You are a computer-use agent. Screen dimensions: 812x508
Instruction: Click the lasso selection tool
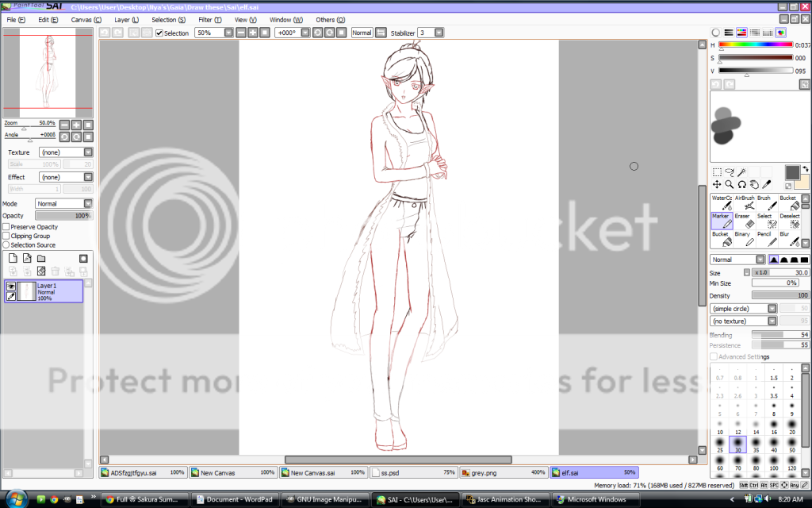pyautogui.click(x=729, y=172)
